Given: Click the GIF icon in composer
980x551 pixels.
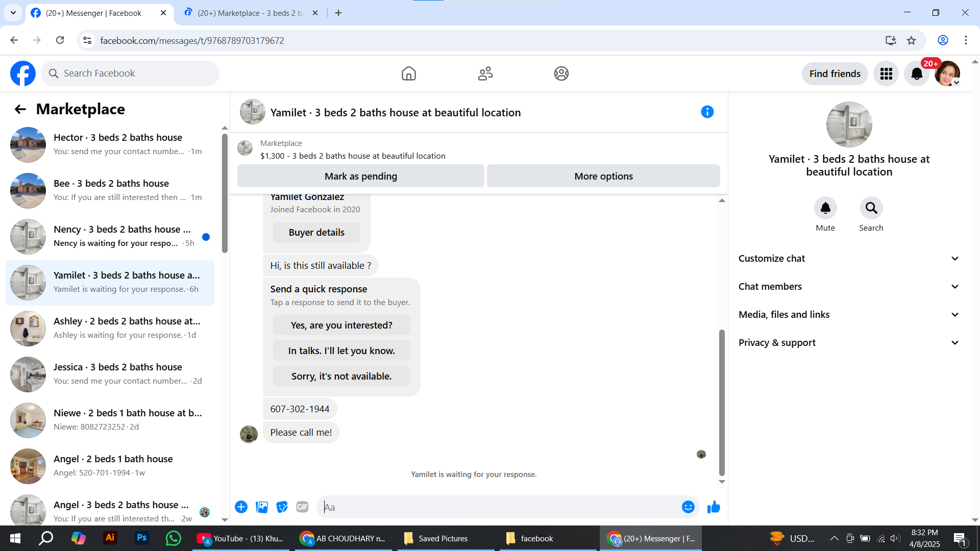Looking at the screenshot, I should [302, 507].
